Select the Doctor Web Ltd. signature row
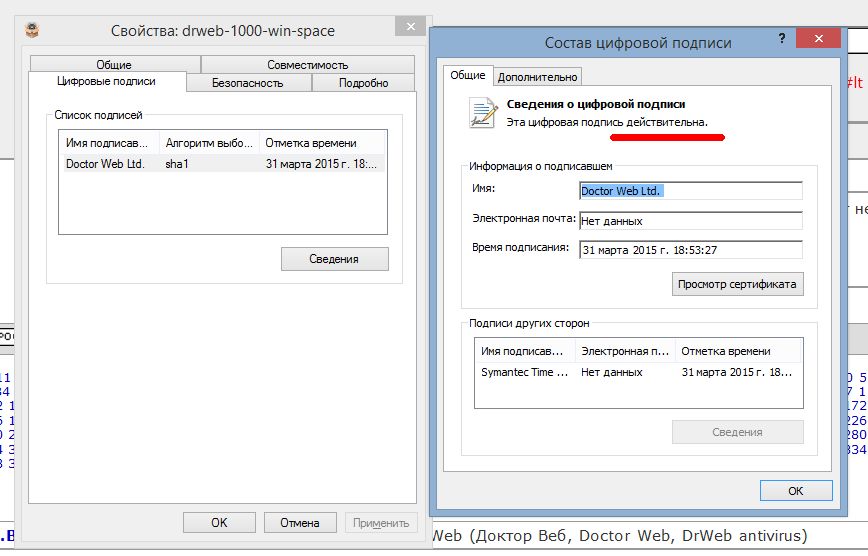Image resolution: width=868 pixels, height=556 pixels. 221,164
